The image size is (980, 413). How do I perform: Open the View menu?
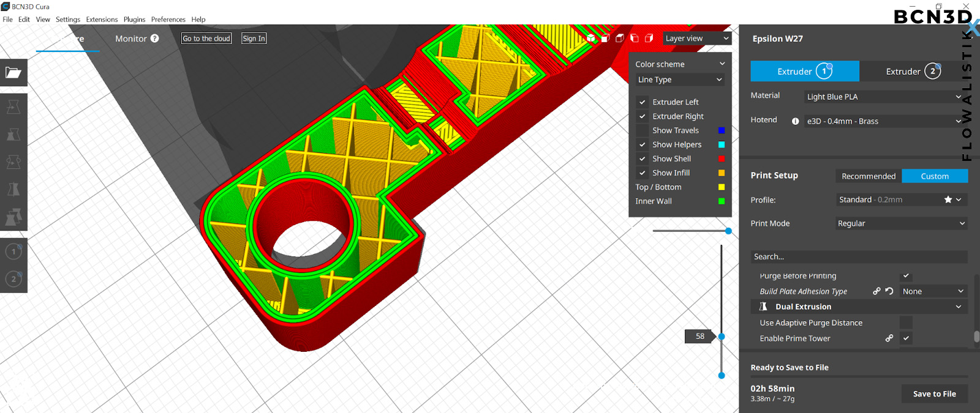coord(43,20)
